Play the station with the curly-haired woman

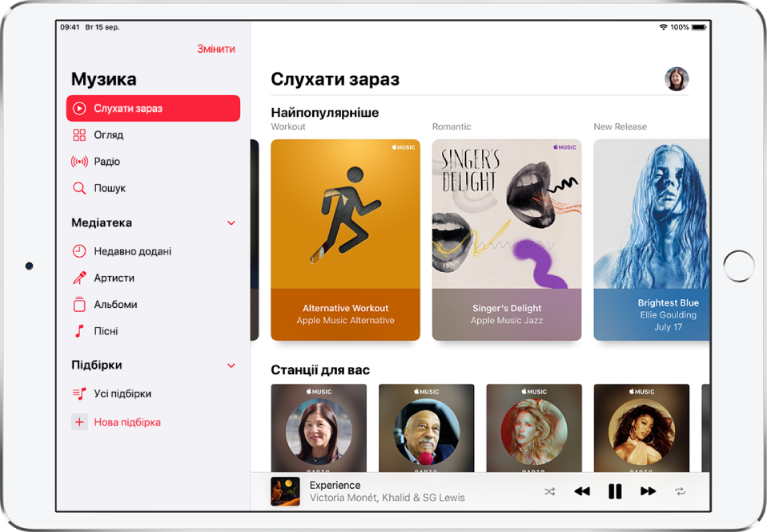(x=641, y=428)
